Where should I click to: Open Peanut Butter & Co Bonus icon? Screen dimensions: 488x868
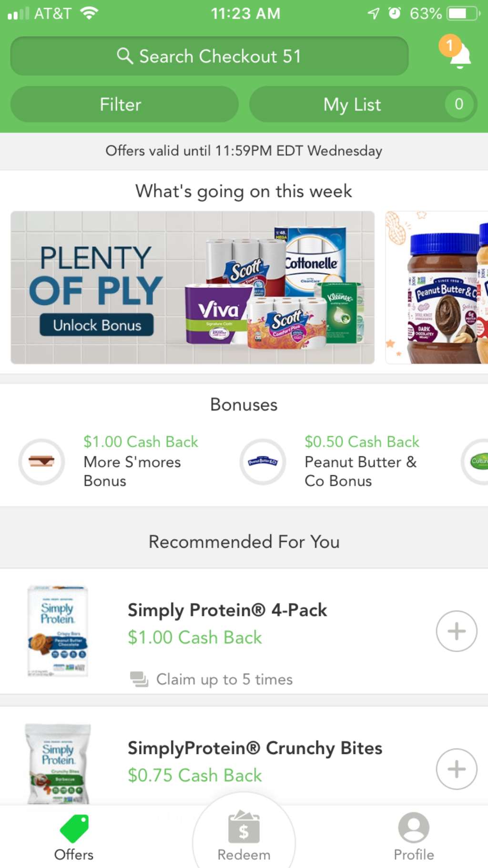(263, 461)
